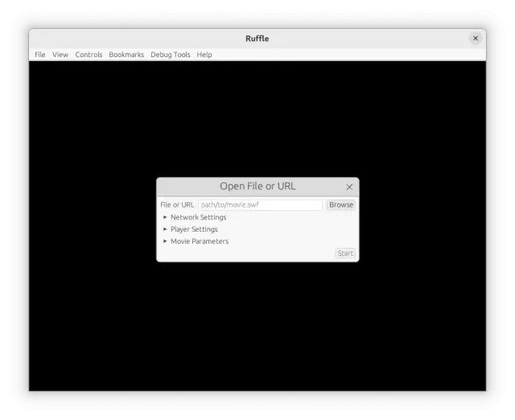Viewport: 515px width, 420px height.
Task: Click the Browse button
Action: 341,204
